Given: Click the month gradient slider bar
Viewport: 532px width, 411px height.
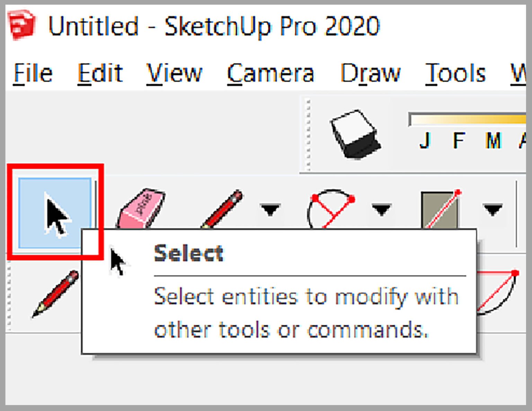Looking at the screenshot, I should point(468,119).
